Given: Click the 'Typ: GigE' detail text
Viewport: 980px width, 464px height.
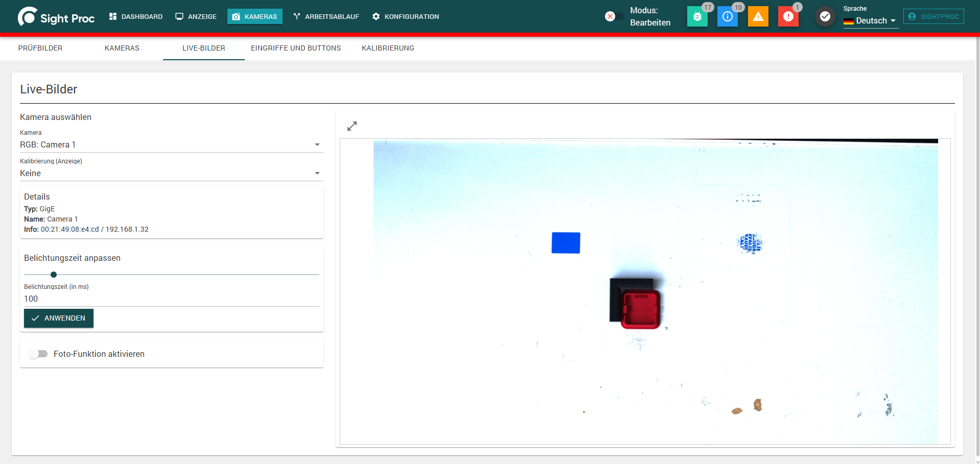Looking at the screenshot, I should point(39,209).
